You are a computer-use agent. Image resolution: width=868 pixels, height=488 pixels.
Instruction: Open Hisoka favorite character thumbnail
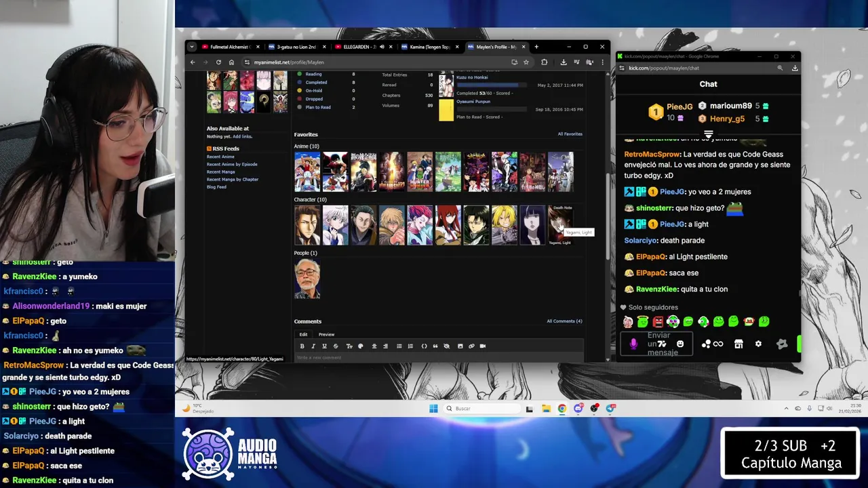point(420,225)
